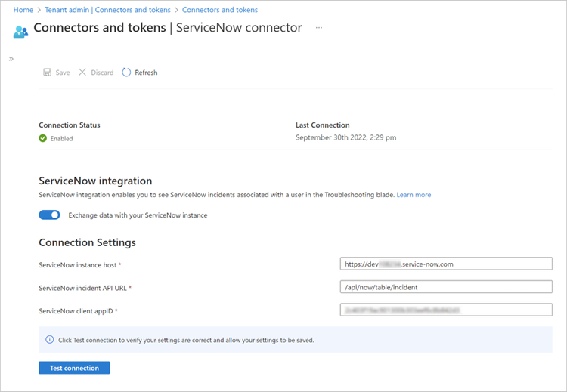Viewport: 567px width, 392px height.
Task: Select the ServiceNow client appID field
Action: 446,310
